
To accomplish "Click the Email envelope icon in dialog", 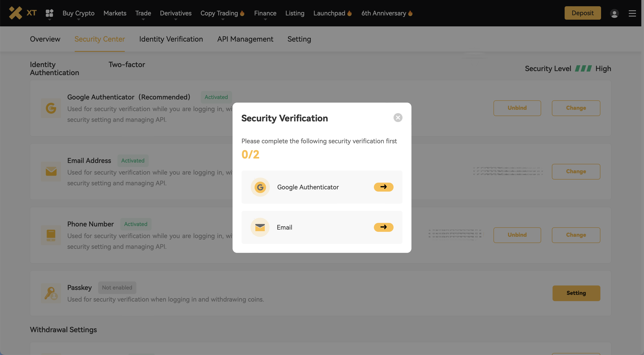I will [x=260, y=227].
